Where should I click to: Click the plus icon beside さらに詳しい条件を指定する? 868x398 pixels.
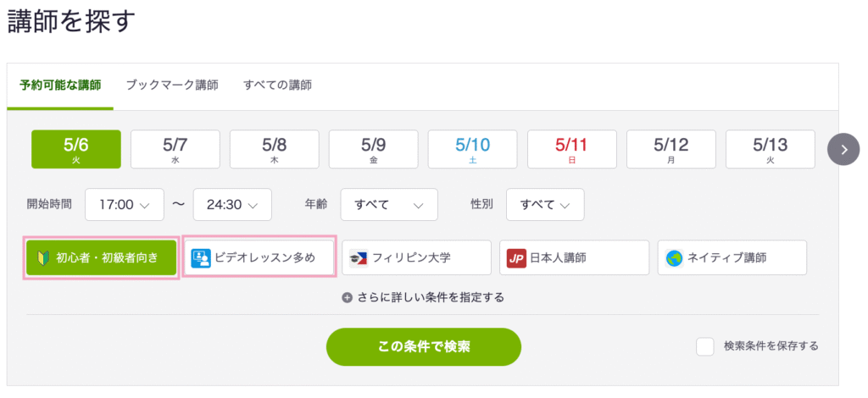[x=347, y=298]
